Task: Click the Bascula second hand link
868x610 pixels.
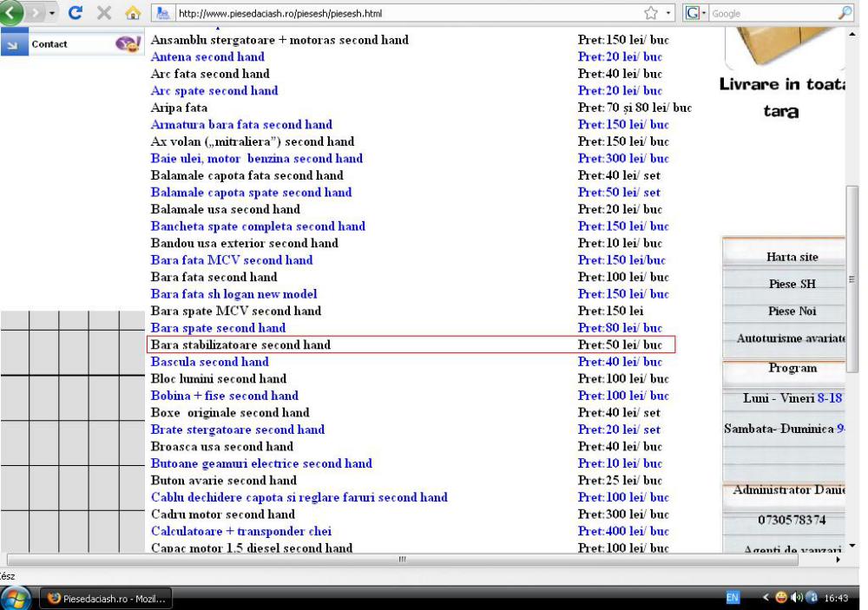Action: [x=209, y=362]
